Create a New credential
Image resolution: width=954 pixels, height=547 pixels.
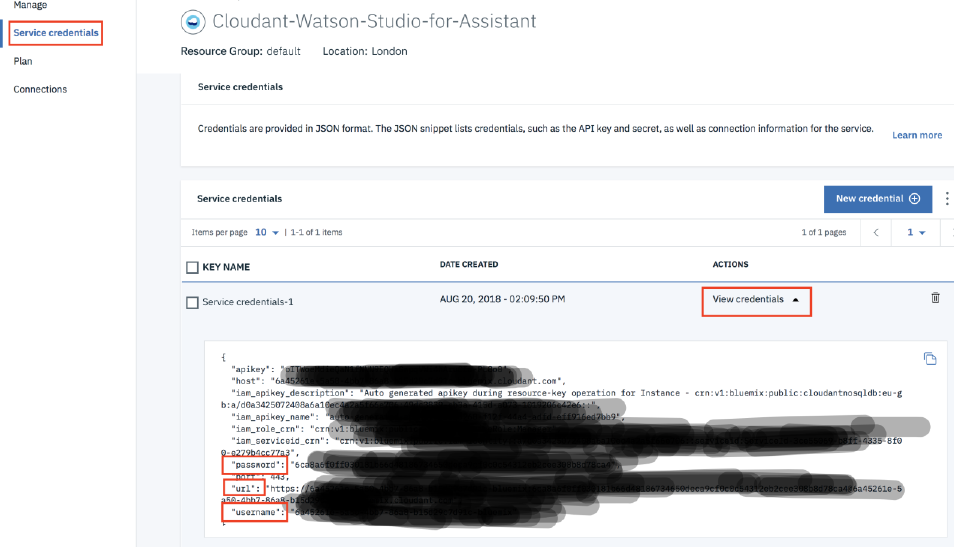click(x=877, y=199)
